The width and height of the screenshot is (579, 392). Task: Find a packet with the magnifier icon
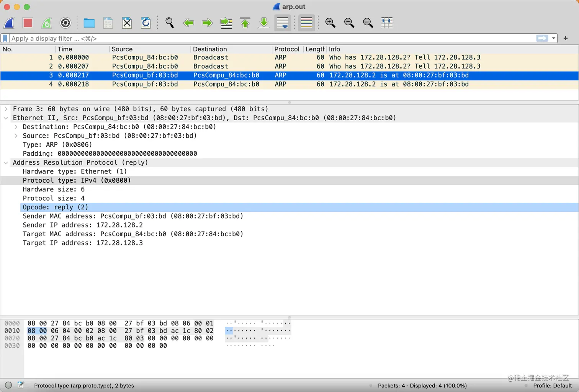pyautogui.click(x=169, y=23)
